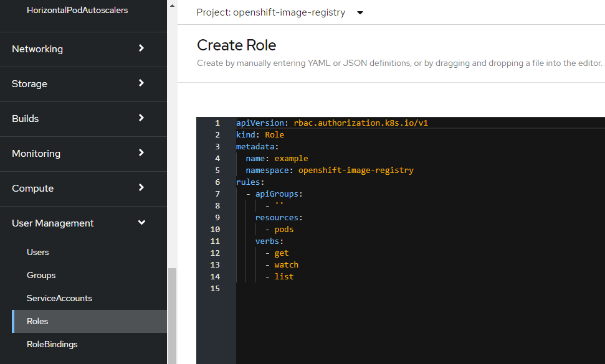Open the Groups page
Image resolution: width=605 pixels, height=364 pixels.
click(41, 275)
